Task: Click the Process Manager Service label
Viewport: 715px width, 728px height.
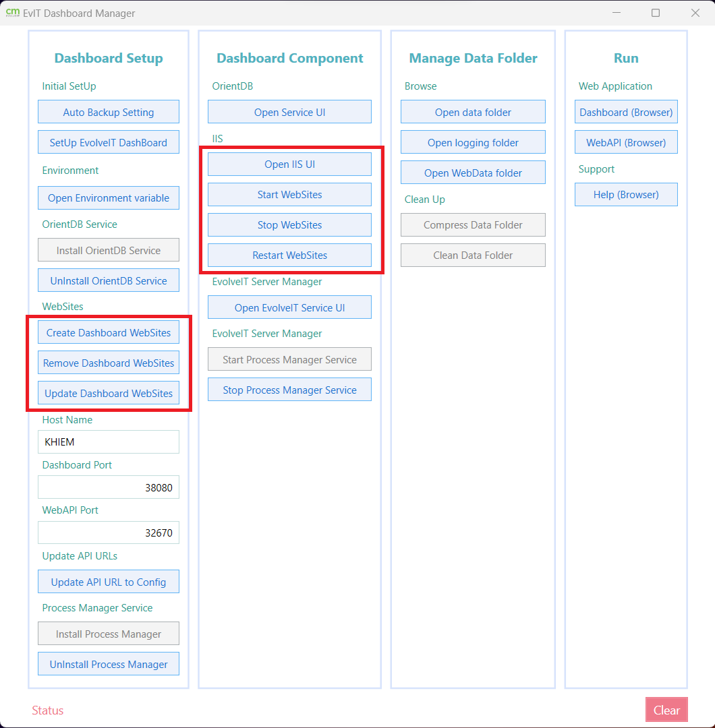Action: pyautogui.click(x=97, y=608)
